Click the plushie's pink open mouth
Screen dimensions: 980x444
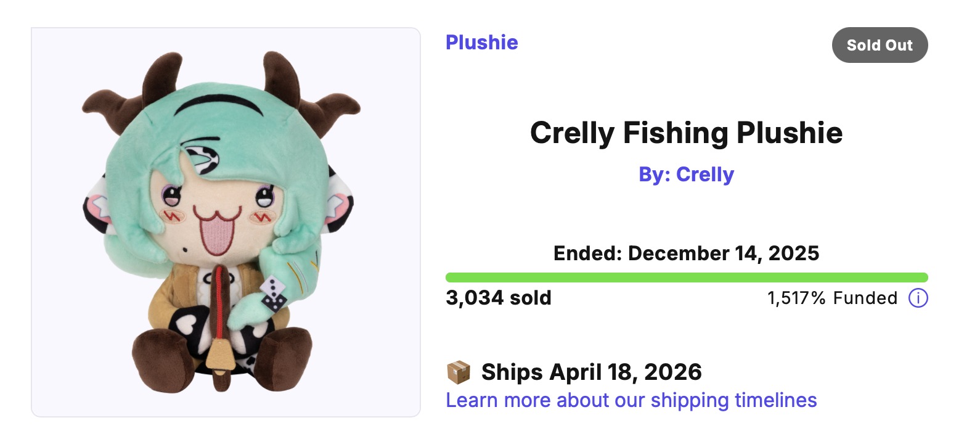[216, 234]
